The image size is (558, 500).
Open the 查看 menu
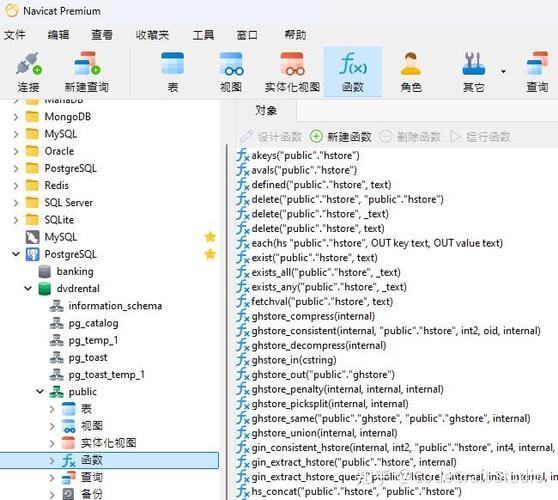[102, 35]
